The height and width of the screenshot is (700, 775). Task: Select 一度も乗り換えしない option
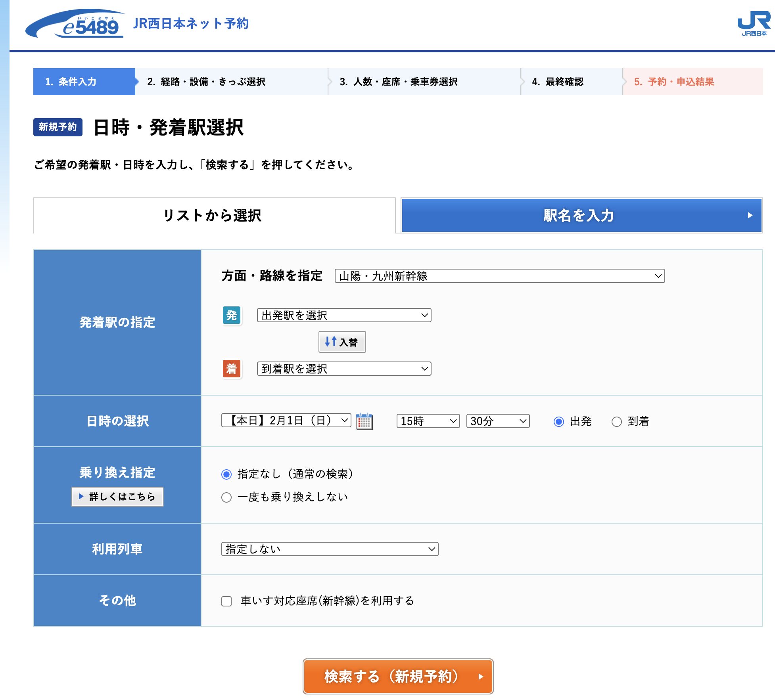point(226,497)
